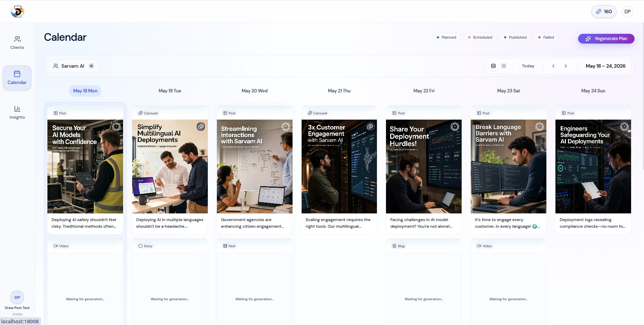The height and width of the screenshot is (325, 644).
Task: Open the DP profile avatar in the header
Action: [x=628, y=12]
